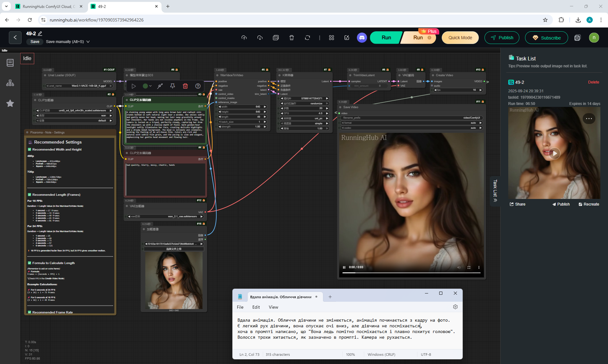The width and height of the screenshot is (608, 364).
Task: Click the video progress bar in Save Video
Action: coord(411,273)
